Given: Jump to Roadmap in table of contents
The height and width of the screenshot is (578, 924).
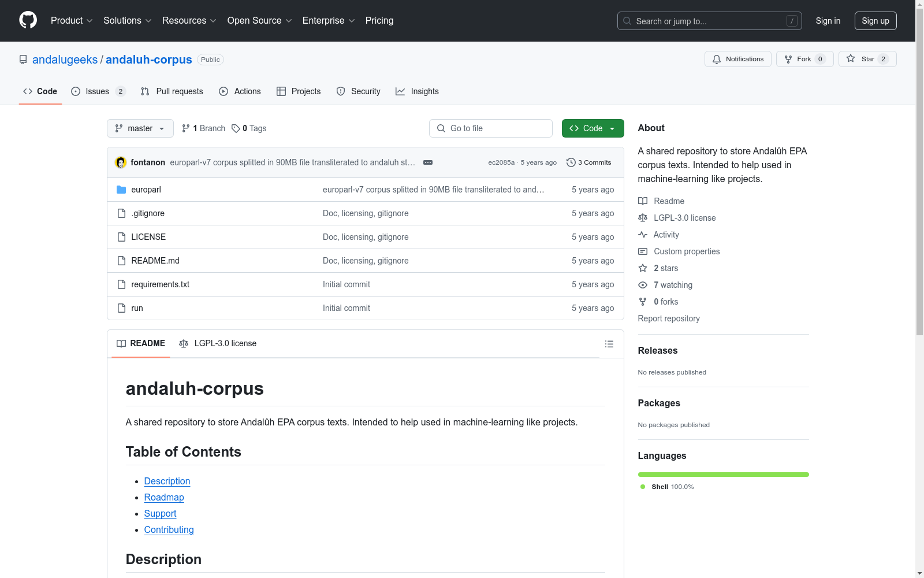Looking at the screenshot, I should point(164,497).
